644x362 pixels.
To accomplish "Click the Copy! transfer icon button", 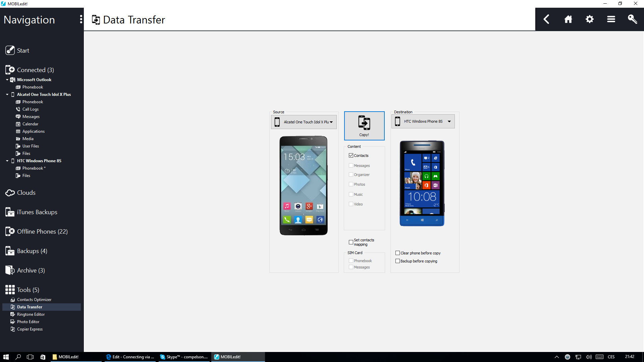I will click(364, 126).
